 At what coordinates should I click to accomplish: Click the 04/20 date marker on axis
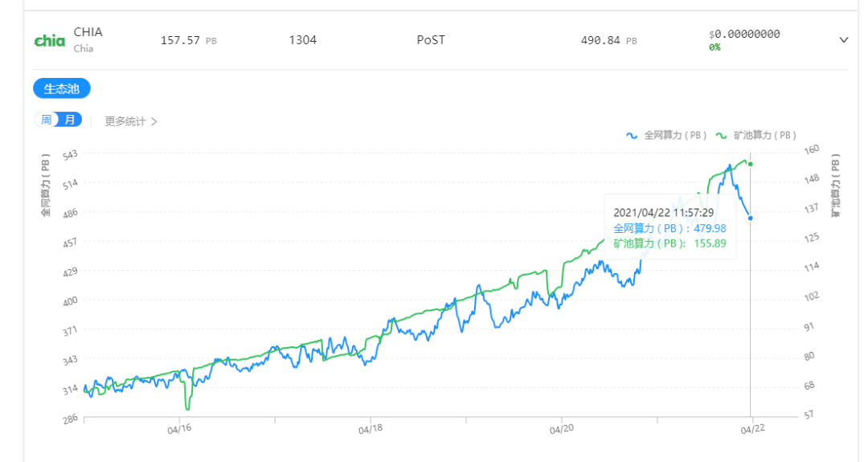pyautogui.click(x=561, y=429)
